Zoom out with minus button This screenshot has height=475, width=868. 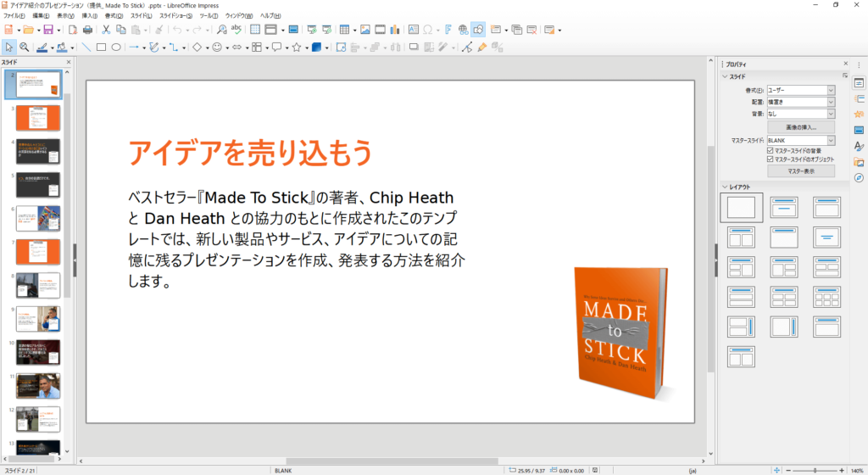click(788, 471)
